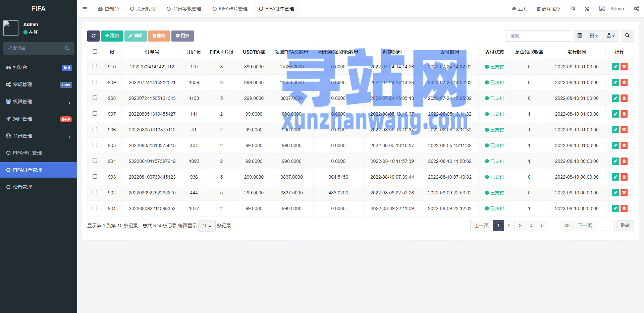
Task: Open the export data dropdown
Action: [610, 36]
